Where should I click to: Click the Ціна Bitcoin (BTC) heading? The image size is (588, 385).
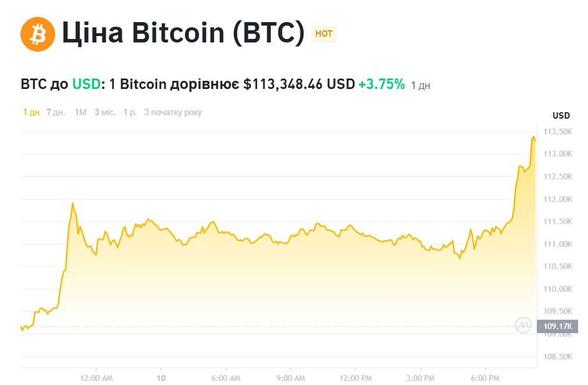click(x=183, y=34)
